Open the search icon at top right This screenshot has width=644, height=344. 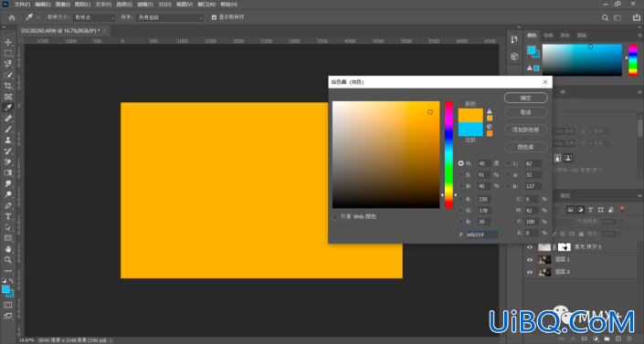(x=605, y=17)
